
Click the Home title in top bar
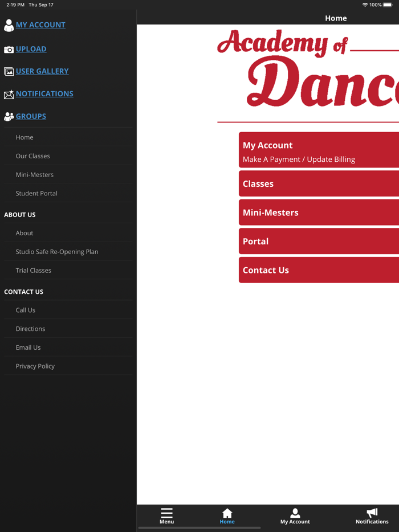click(x=336, y=18)
